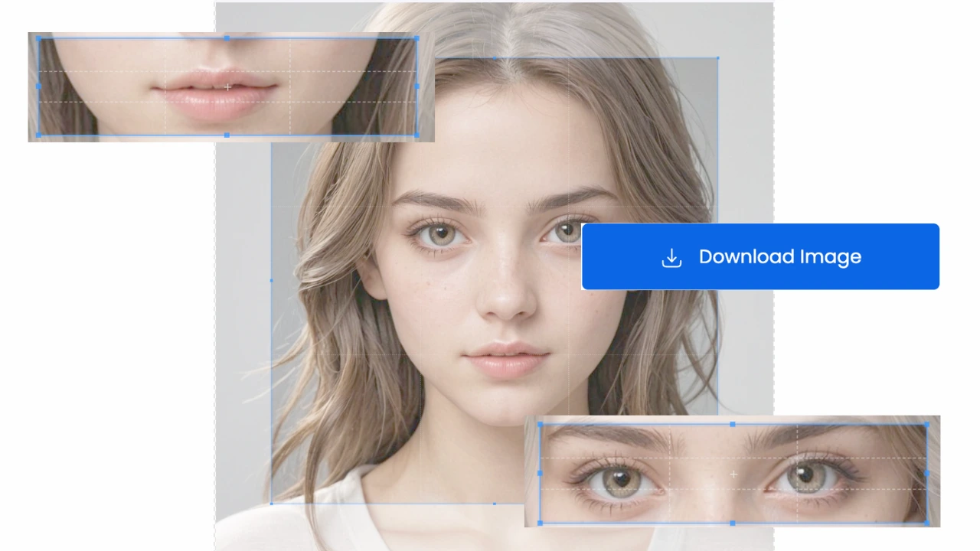Click the download arrow icon on the blue button
Screen dimensions: 980x551
tap(671, 257)
